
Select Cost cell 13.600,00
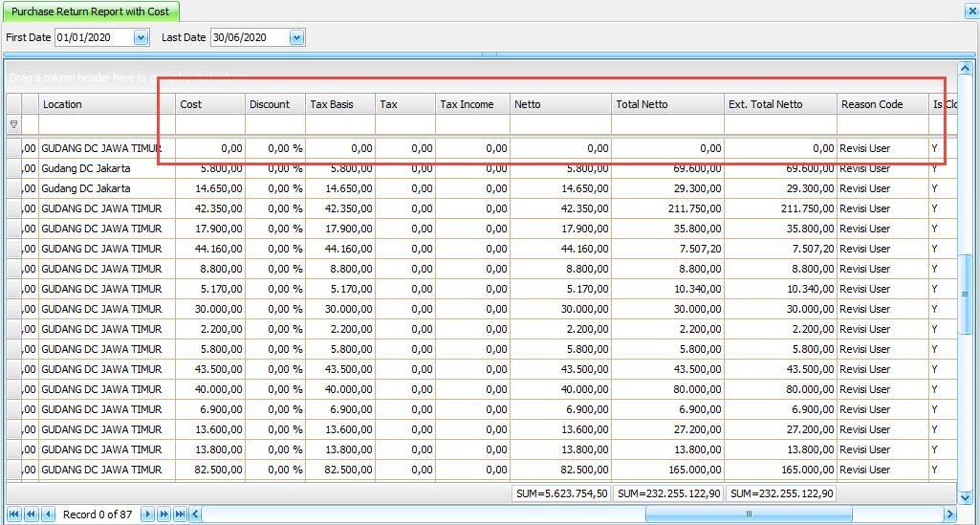[x=210, y=429]
